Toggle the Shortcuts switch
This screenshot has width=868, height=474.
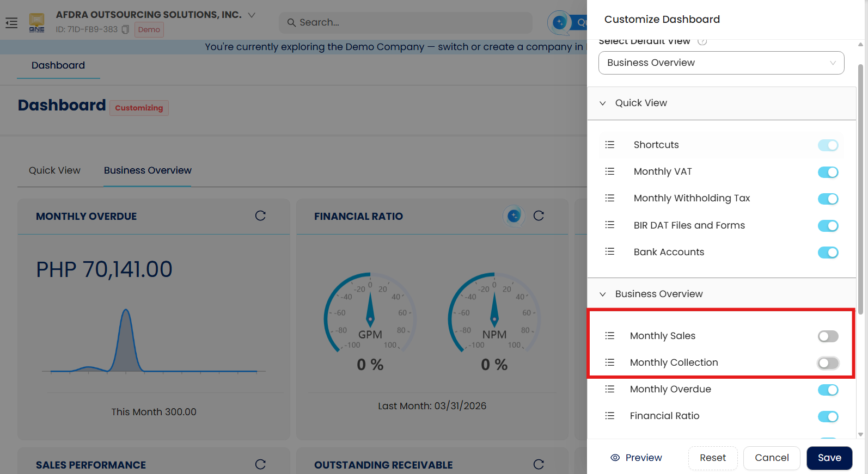click(x=828, y=145)
